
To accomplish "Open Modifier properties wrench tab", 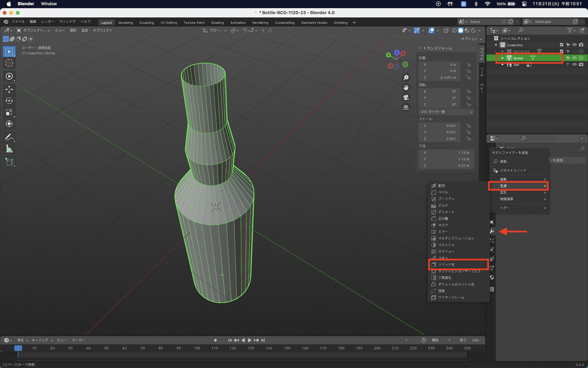I will (x=492, y=231).
